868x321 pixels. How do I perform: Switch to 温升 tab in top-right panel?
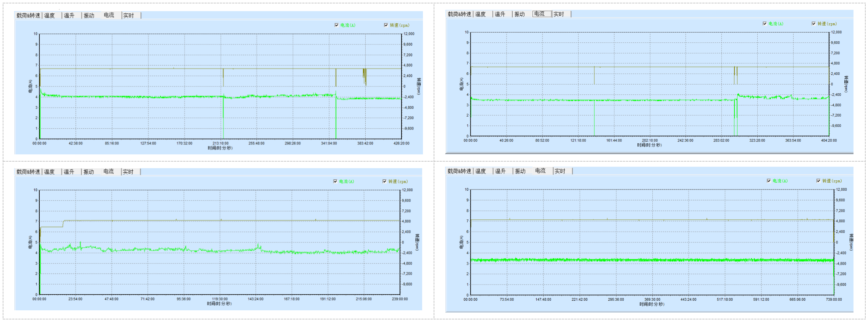tap(500, 15)
